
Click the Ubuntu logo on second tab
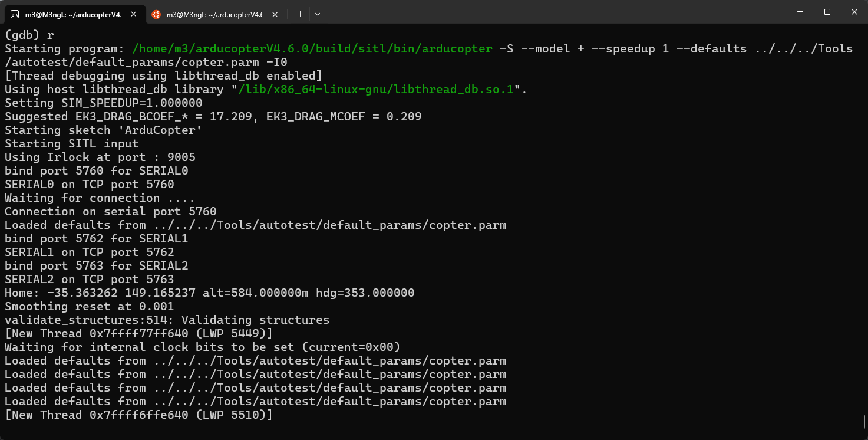point(156,14)
